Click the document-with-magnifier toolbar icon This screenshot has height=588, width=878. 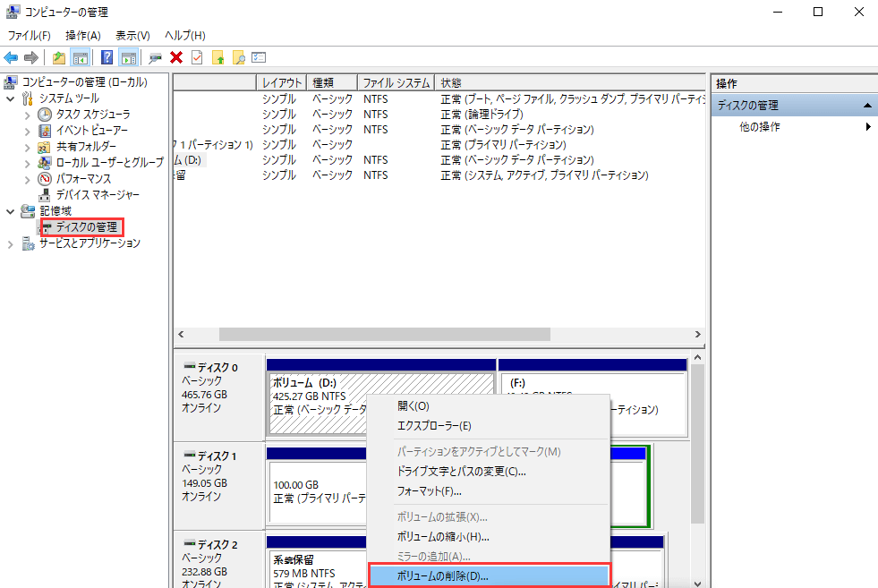point(238,57)
